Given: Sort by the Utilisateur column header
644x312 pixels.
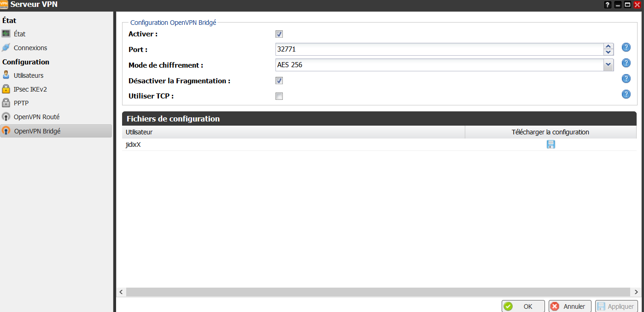Looking at the screenshot, I should (293, 132).
